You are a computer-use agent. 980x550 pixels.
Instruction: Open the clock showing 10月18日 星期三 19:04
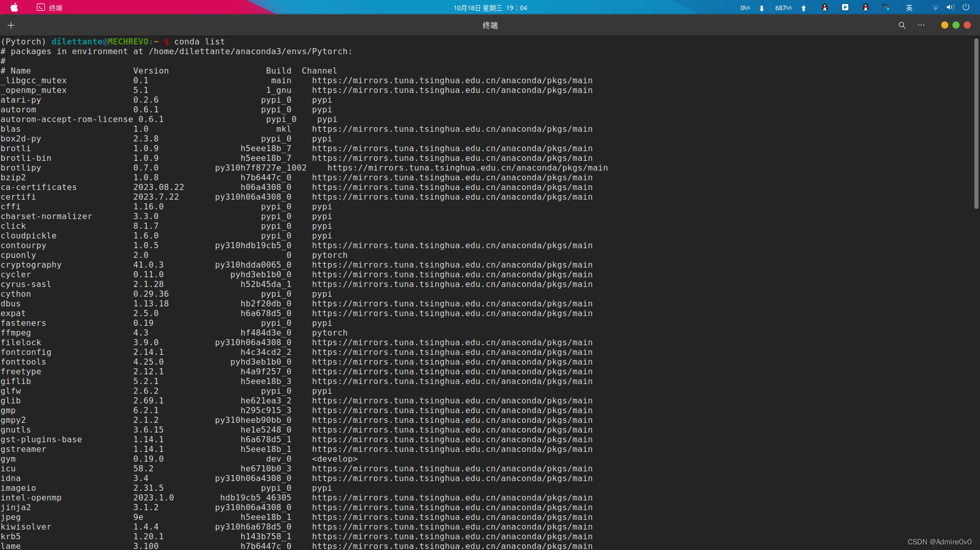click(490, 8)
